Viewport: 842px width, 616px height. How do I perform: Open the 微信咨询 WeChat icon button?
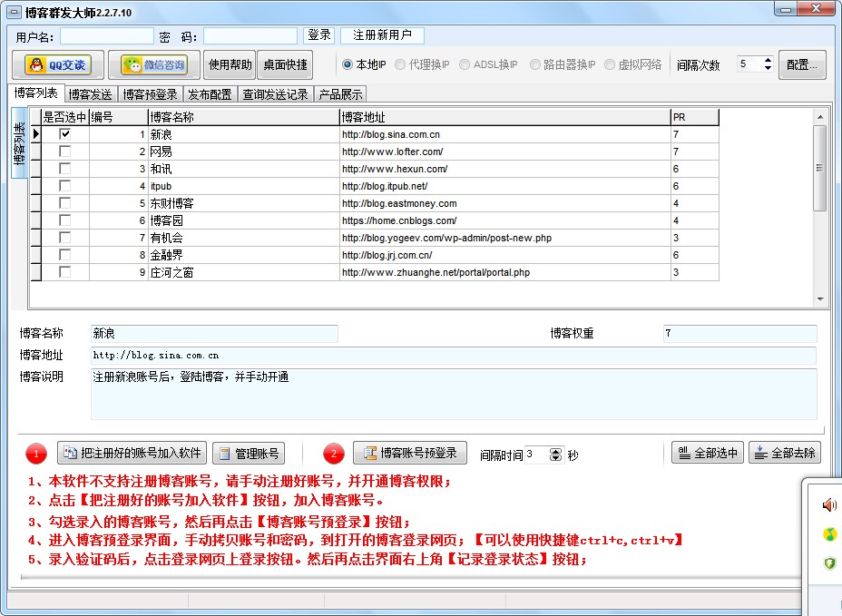point(154,64)
